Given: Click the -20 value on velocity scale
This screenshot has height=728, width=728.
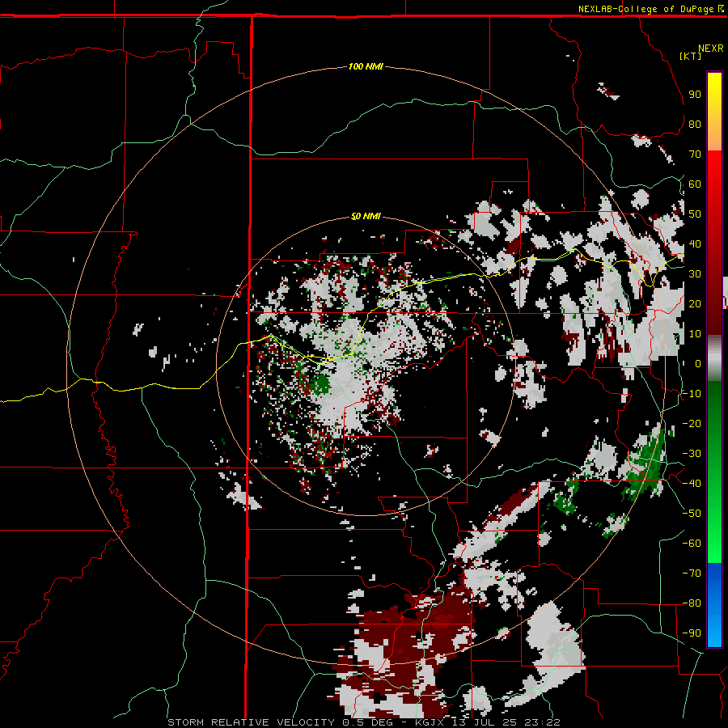Looking at the screenshot, I should [692, 424].
